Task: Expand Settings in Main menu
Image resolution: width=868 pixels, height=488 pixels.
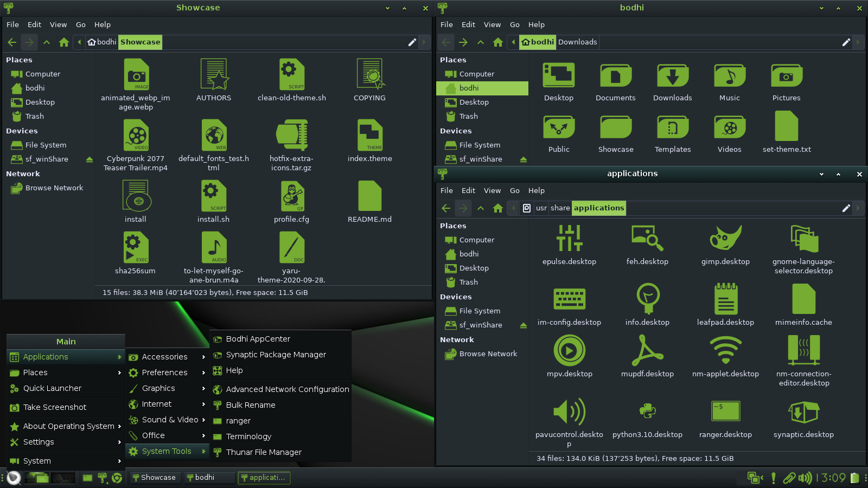Action: tap(66, 442)
